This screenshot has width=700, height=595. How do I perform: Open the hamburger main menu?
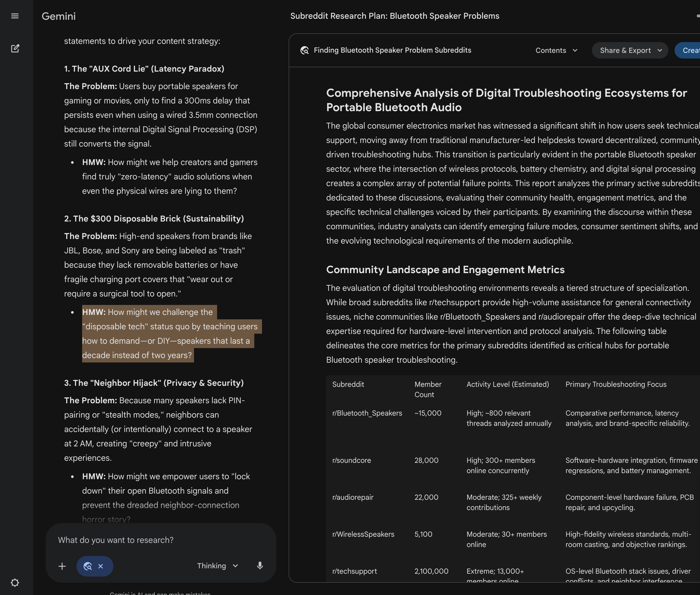click(x=15, y=16)
